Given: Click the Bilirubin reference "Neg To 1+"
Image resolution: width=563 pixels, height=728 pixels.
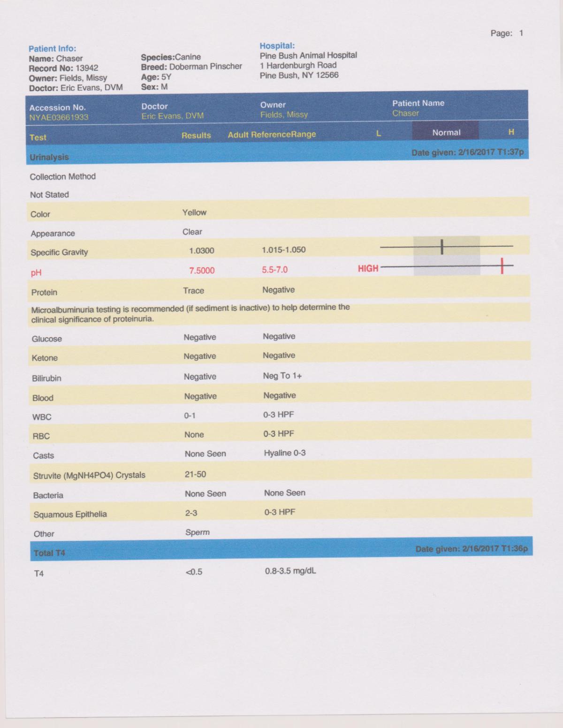Looking at the screenshot, I should (x=282, y=376).
